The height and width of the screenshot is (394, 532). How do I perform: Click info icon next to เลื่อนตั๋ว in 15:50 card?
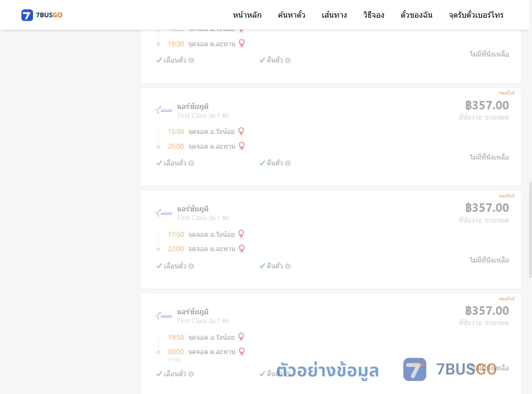click(191, 163)
